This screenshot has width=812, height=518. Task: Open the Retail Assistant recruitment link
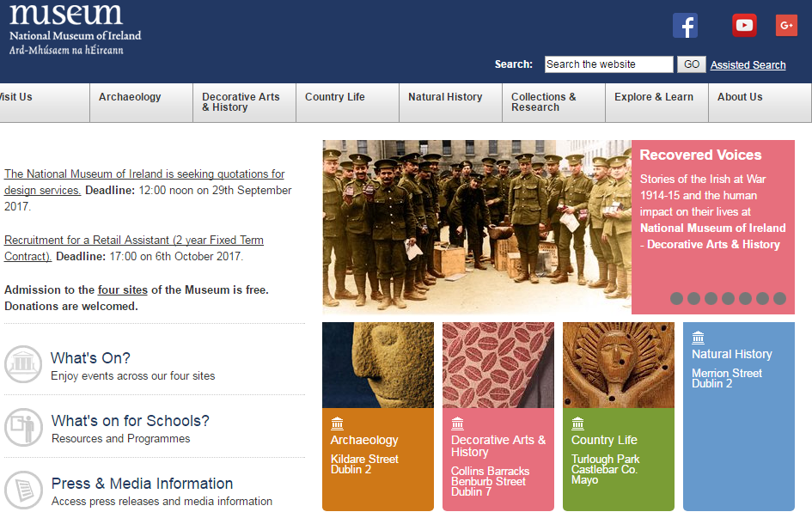[x=133, y=248]
